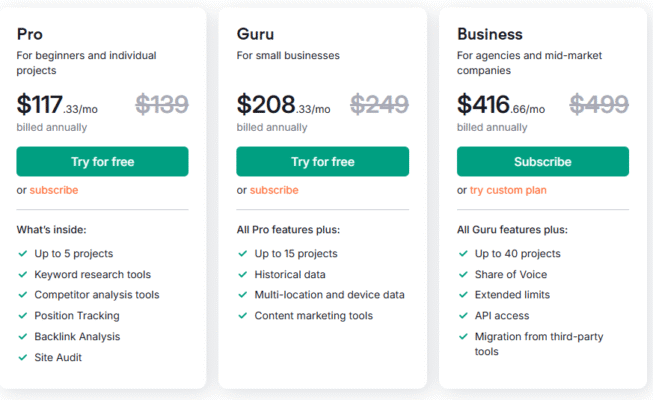
Task: Click checkmark next to Content marketing tools
Action: pos(243,316)
